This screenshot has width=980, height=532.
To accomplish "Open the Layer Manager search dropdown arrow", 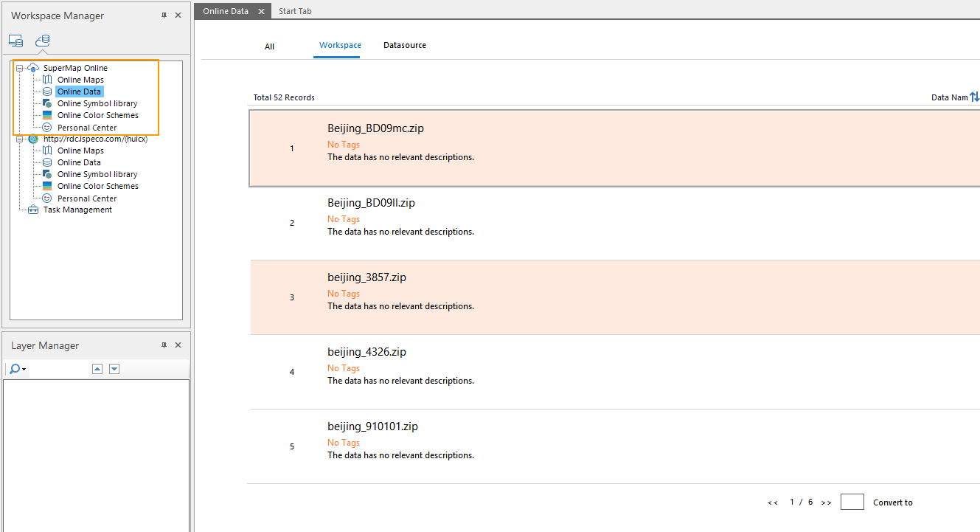I will pos(24,370).
